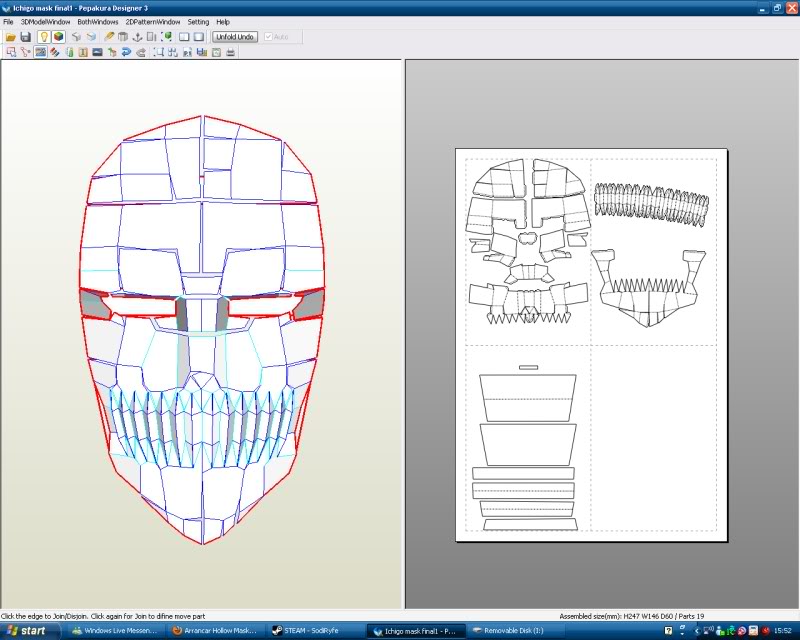The width and height of the screenshot is (800, 640).
Task: Switch to single-pane window layout
Action: (x=198, y=37)
